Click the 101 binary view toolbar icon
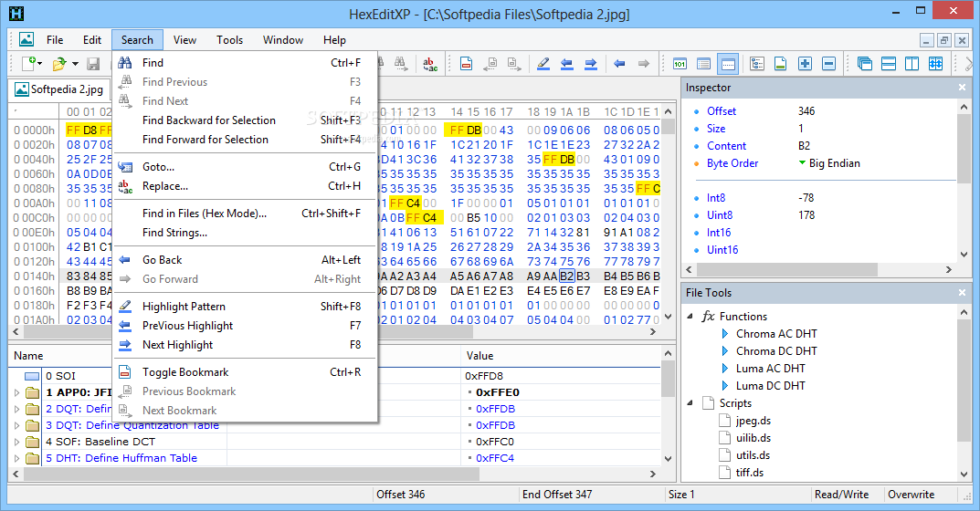Screen dimensions: 980x511 point(680,64)
